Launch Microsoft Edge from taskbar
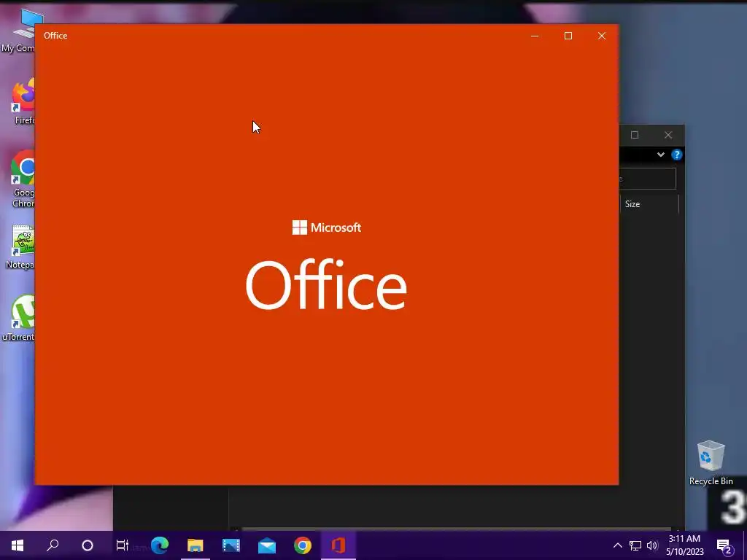The height and width of the screenshot is (560, 747). pyautogui.click(x=160, y=545)
